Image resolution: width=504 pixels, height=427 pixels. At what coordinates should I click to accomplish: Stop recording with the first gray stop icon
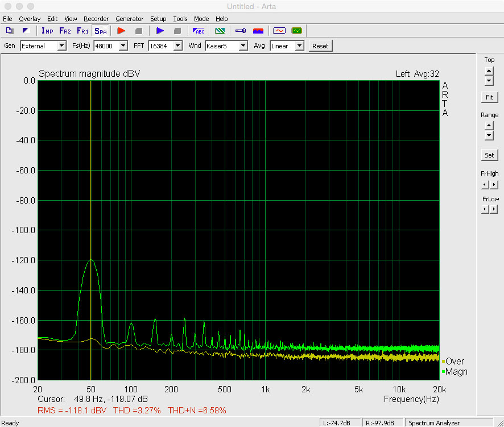point(139,31)
